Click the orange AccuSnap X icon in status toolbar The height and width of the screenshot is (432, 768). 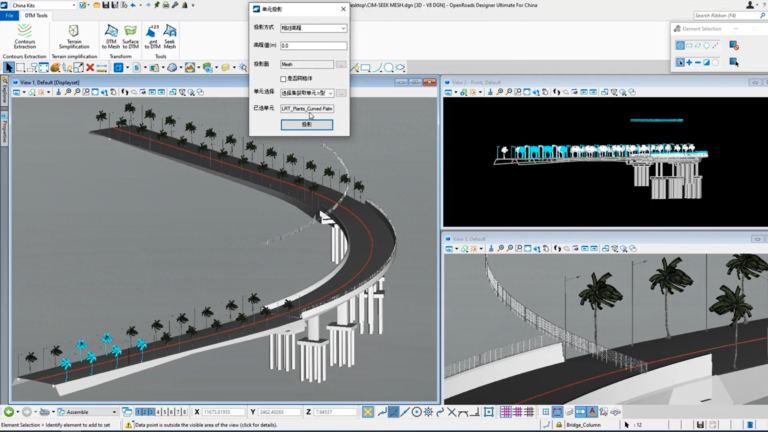tap(367, 412)
